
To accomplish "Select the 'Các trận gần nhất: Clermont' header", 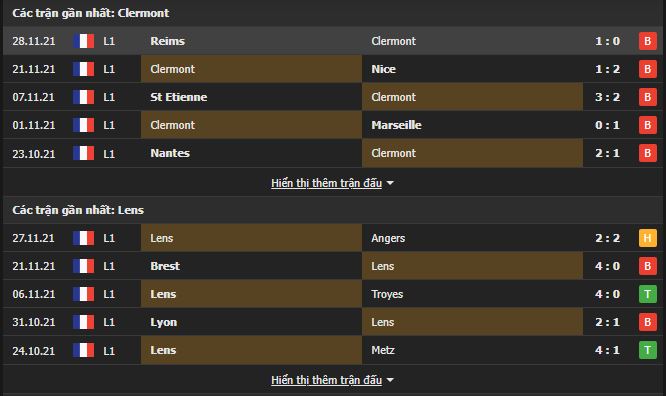I will coord(90,13).
